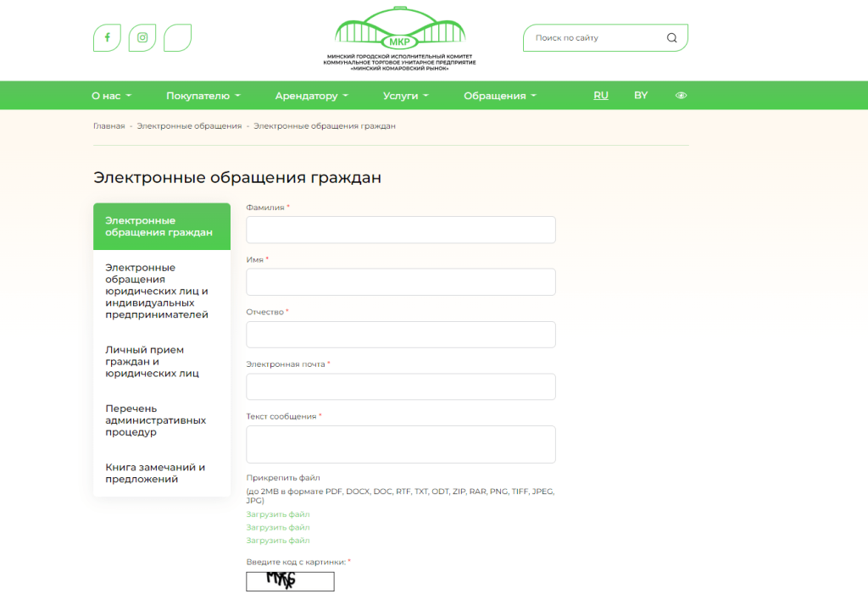
Task: Open the «Обращения» navigation menu
Action: click(499, 96)
